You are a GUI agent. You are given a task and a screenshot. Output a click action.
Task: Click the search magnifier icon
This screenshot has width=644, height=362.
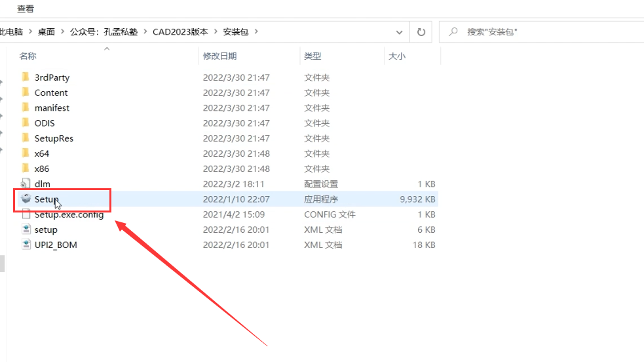coord(453,31)
